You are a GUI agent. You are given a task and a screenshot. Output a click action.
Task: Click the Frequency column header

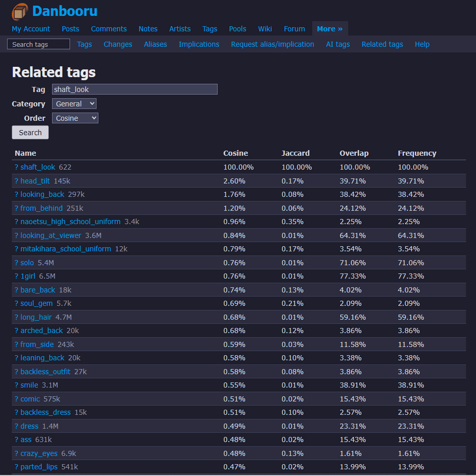(417, 153)
